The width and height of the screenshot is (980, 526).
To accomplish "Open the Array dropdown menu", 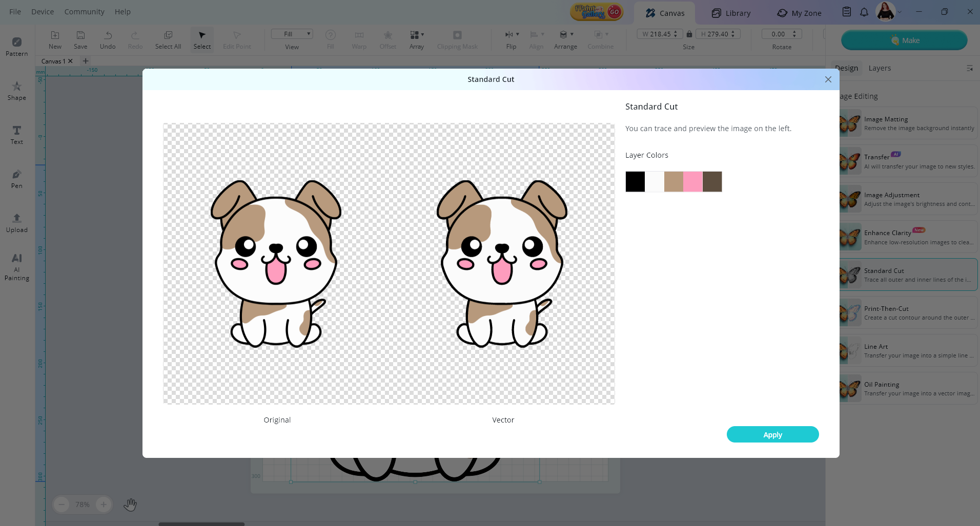I will (417, 39).
